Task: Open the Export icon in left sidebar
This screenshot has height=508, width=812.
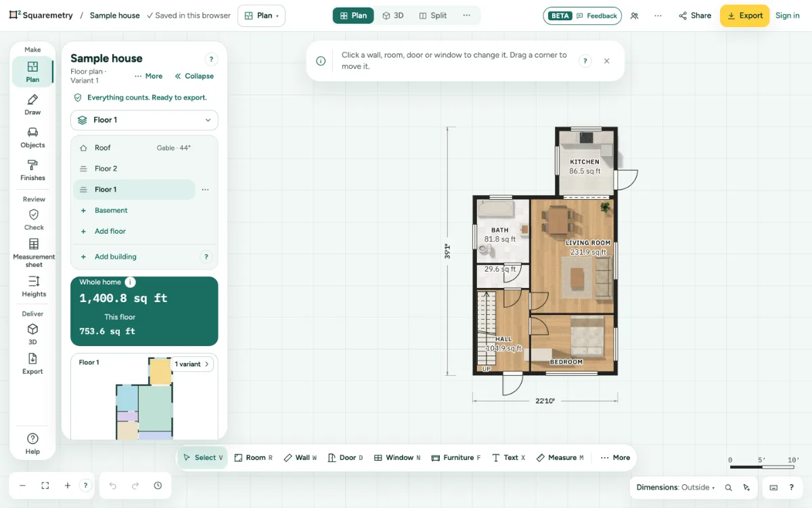Action: (x=32, y=364)
